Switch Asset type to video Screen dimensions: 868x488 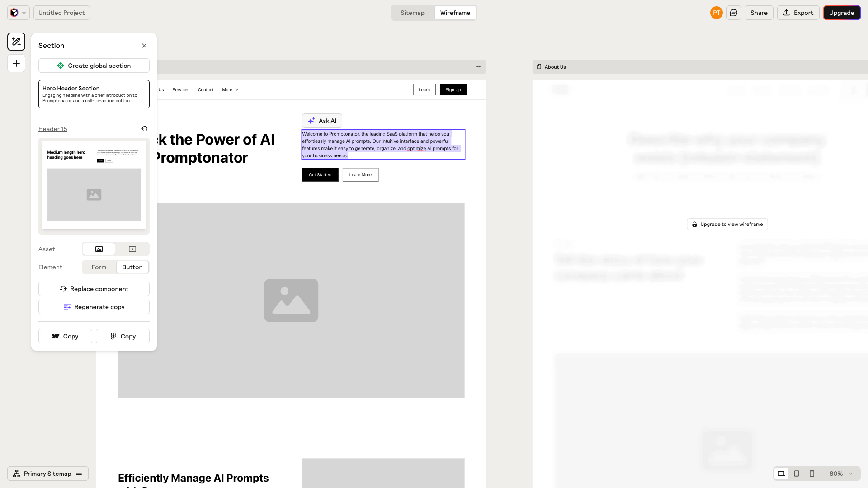(x=132, y=249)
